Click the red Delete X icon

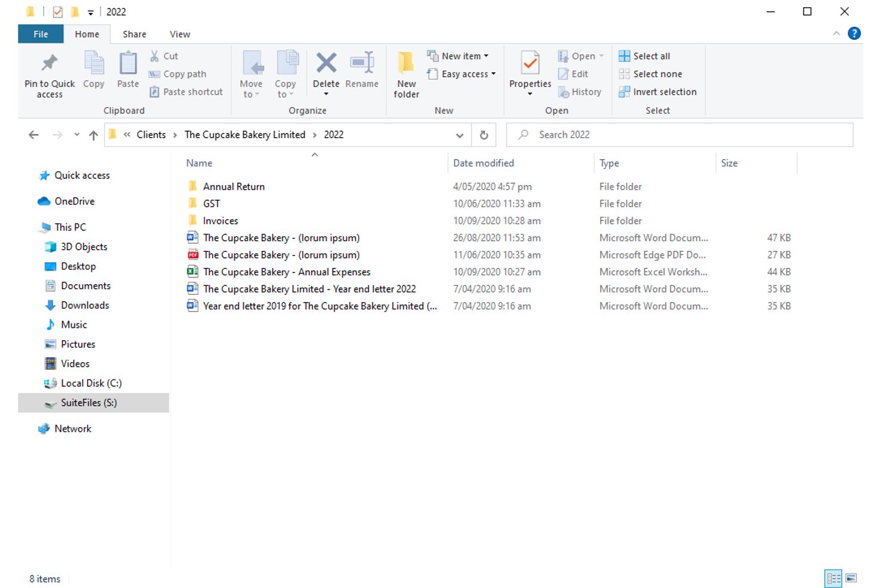[x=326, y=63]
